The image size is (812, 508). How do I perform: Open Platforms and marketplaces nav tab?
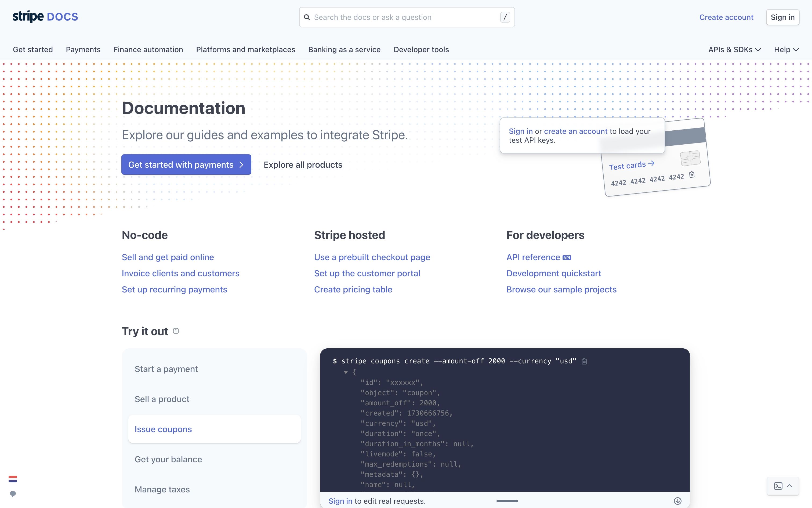(x=246, y=50)
